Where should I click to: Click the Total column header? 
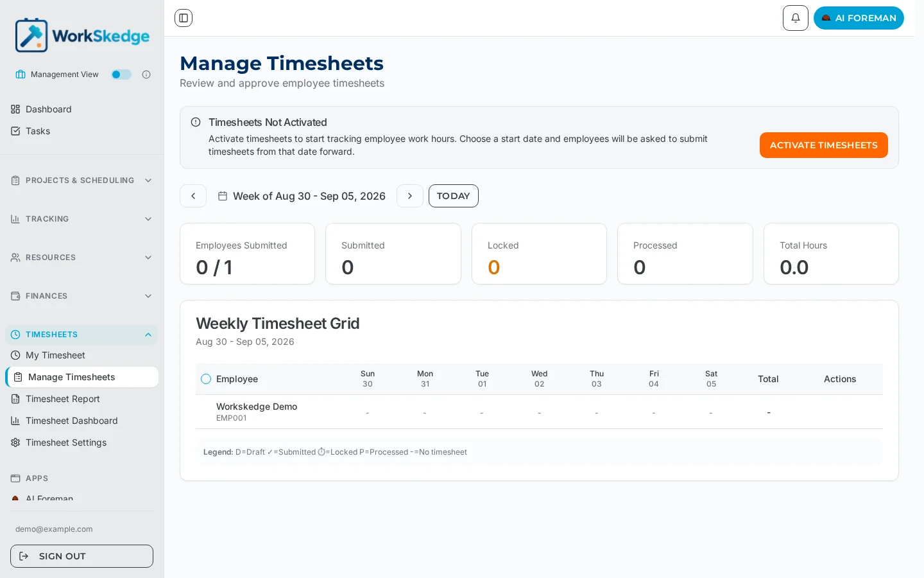point(768,379)
